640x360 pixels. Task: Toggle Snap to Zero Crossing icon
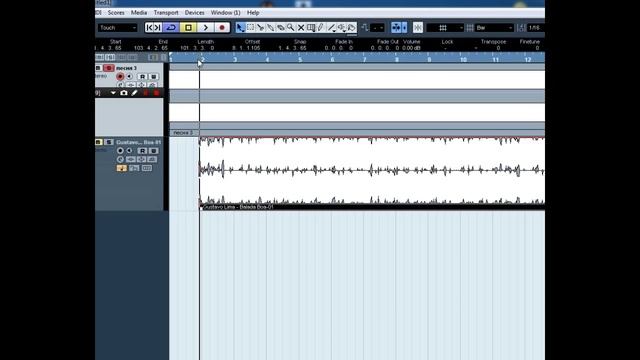365,28
